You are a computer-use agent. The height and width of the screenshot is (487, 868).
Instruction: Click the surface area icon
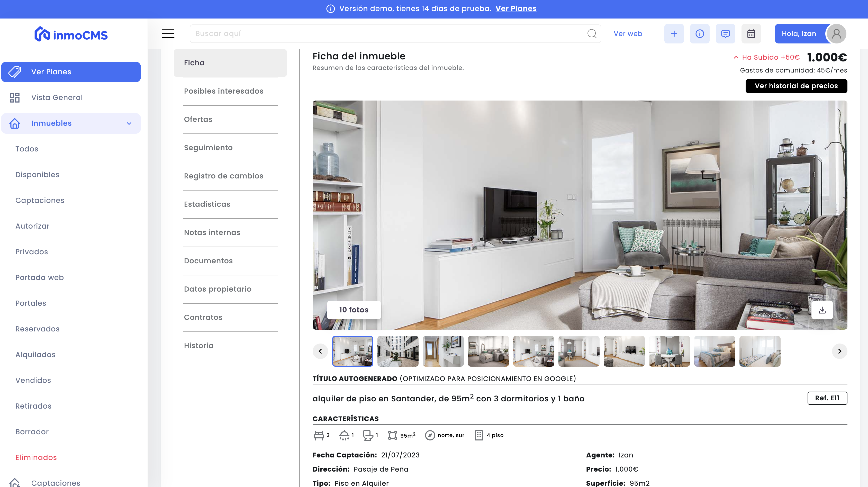392,435
